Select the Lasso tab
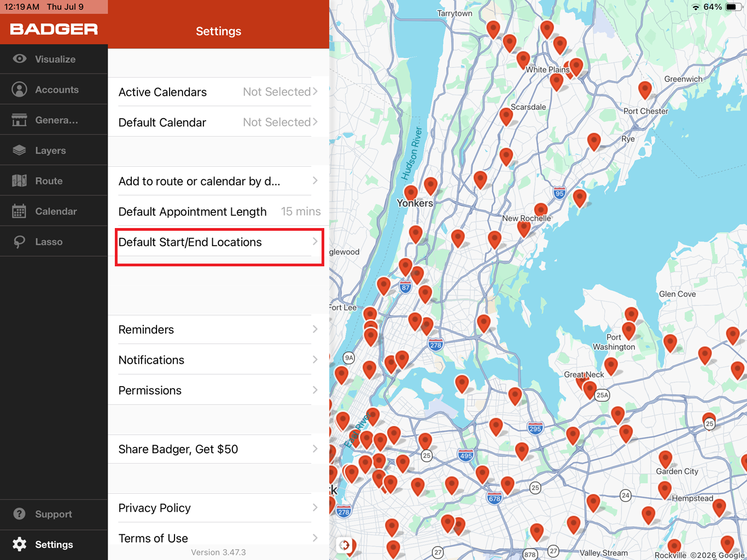This screenshot has height=560, width=747. [x=54, y=242]
